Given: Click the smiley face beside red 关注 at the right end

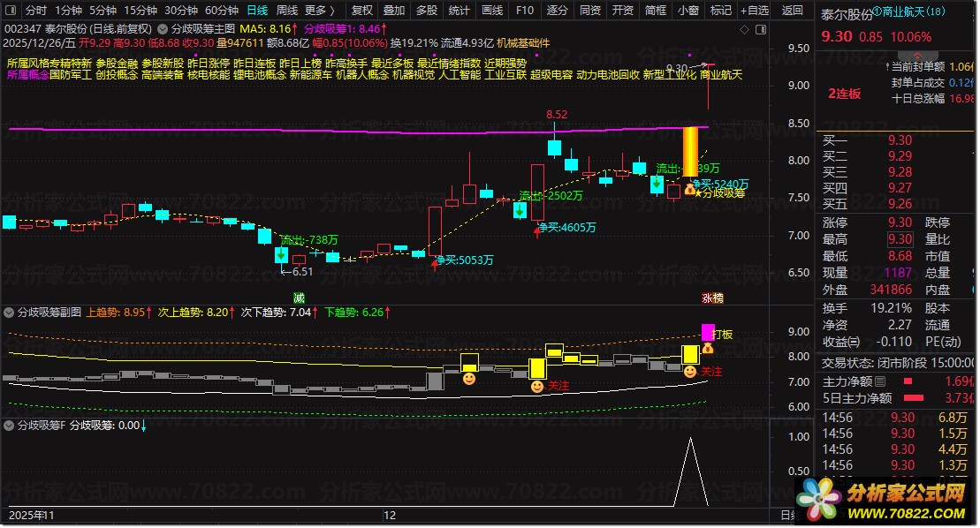Looking at the screenshot, I should pyautogui.click(x=690, y=372).
